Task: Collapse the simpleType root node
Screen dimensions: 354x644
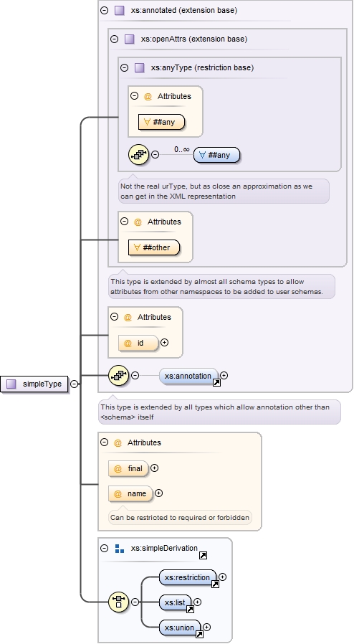Action: [74, 384]
